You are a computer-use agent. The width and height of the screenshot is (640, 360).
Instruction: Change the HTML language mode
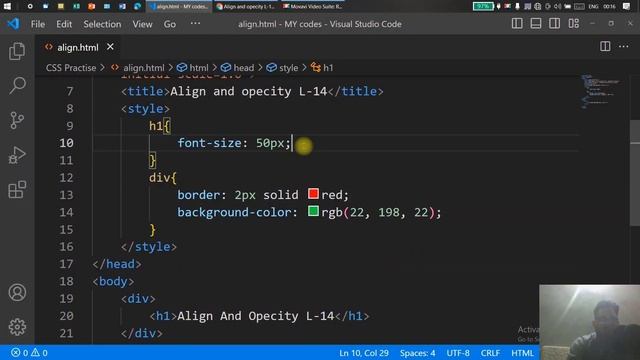[x=522, y=353]
